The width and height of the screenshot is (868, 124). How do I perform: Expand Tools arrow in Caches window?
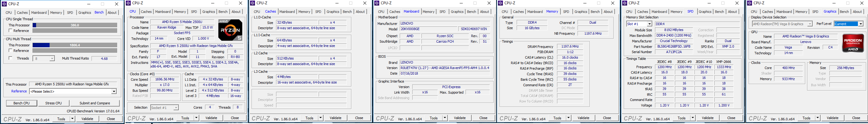coord(320,118)
